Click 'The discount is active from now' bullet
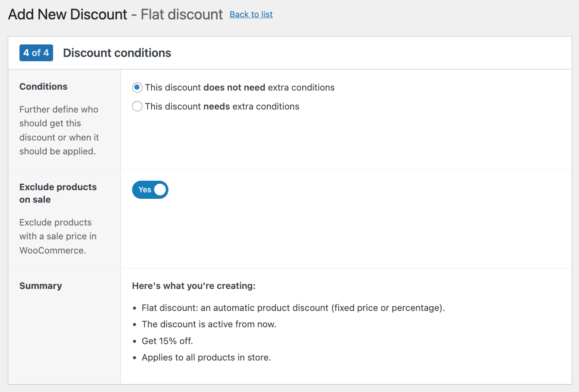Viewport: 579px width, 392px height. (209, 324)
